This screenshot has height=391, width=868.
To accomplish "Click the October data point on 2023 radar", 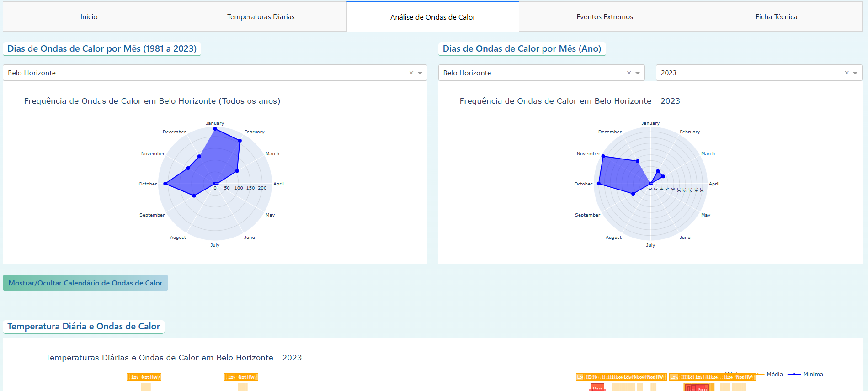I will pyautogui.click(x=599, y=184).
